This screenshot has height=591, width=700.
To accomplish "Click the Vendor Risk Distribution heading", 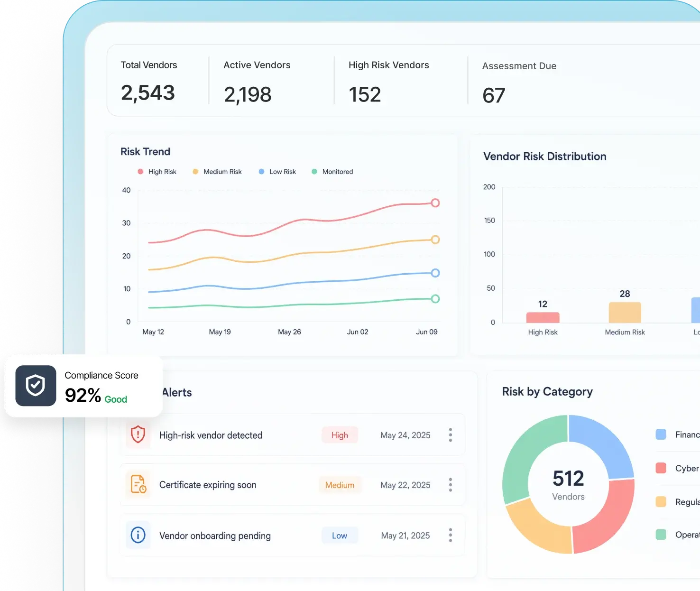I will (x=545, y=157).
